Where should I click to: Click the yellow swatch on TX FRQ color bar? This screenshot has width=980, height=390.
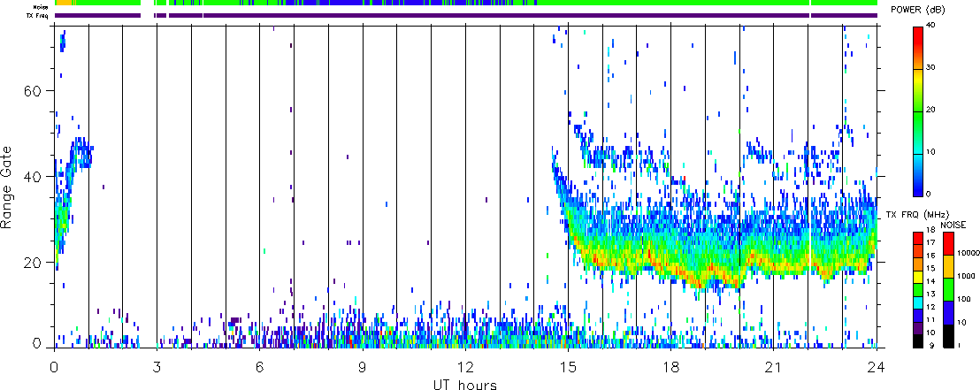click(x=918, y=278)
